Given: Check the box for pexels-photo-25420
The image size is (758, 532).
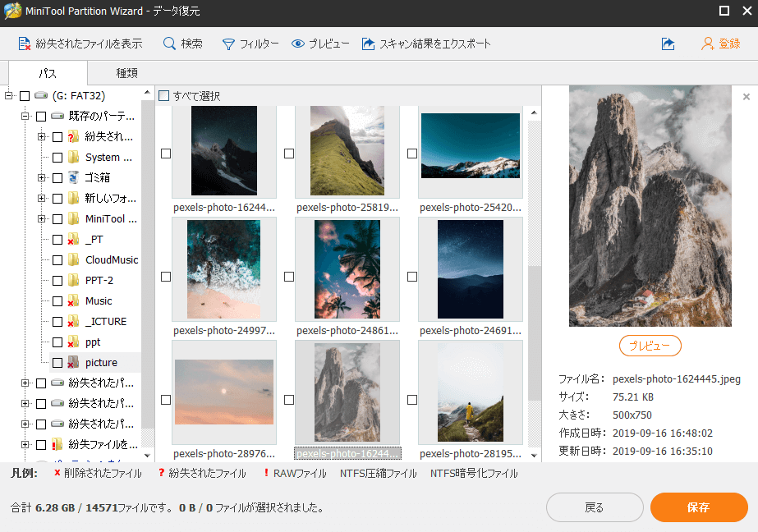Looking at the screenshot, I should [x=412, y=154].
